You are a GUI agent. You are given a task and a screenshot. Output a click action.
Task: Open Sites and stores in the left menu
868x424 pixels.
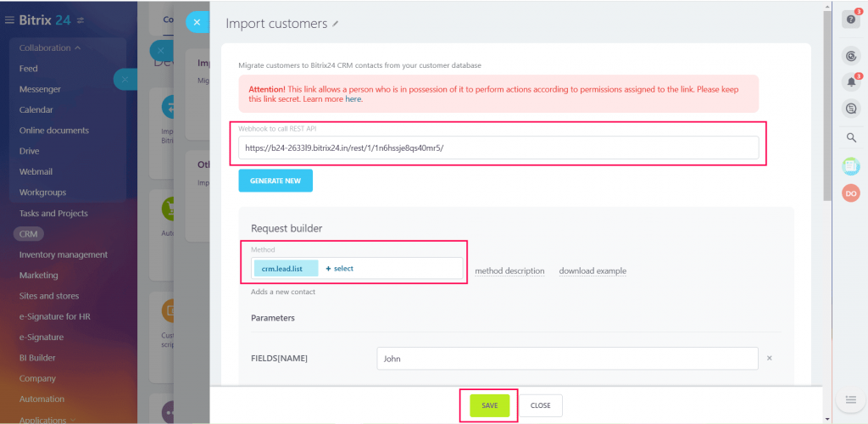click(48, 296)
